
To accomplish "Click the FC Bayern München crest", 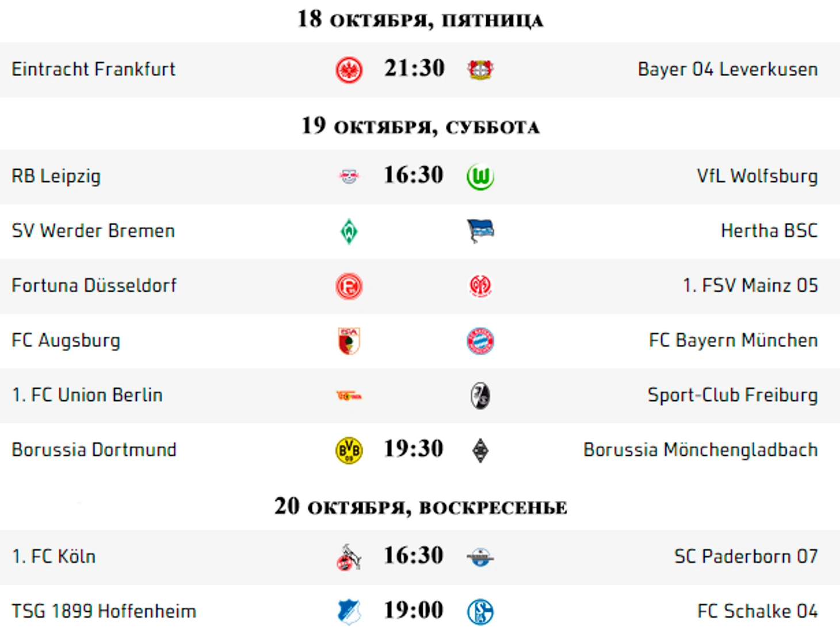I will coord(480,341).
